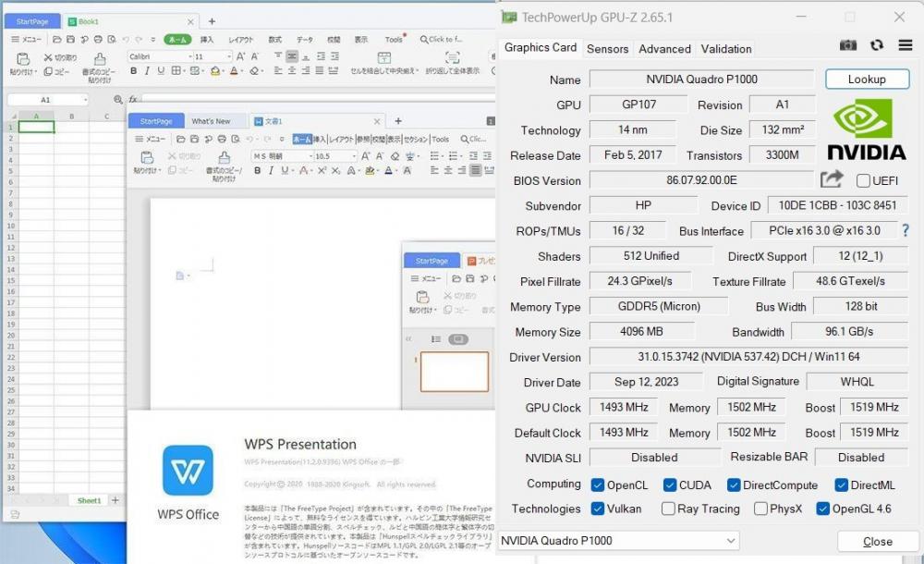The height and width of the screenshot is (564, 924).
Task: Click Click to find search in Spreadsheet
Action: tap(442, 40)
